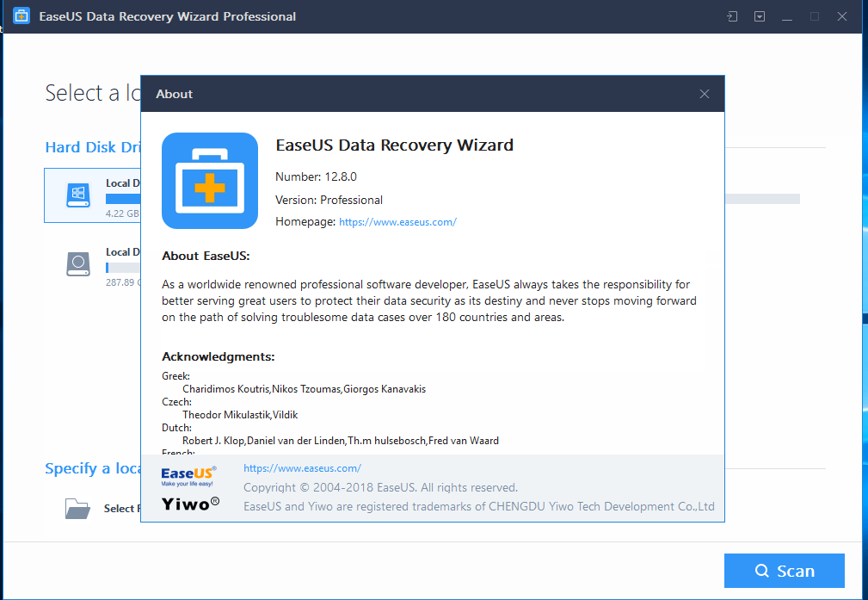Open the Homepage link https://www.easeus.com/
This screenshot has height=600, width=868.
397,222
